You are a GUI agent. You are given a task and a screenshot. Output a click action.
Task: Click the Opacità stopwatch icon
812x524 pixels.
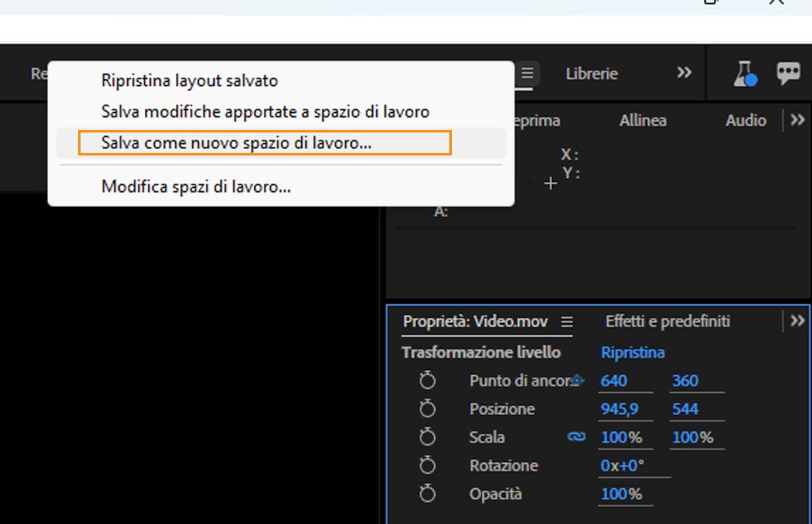[x=427, y=494]
